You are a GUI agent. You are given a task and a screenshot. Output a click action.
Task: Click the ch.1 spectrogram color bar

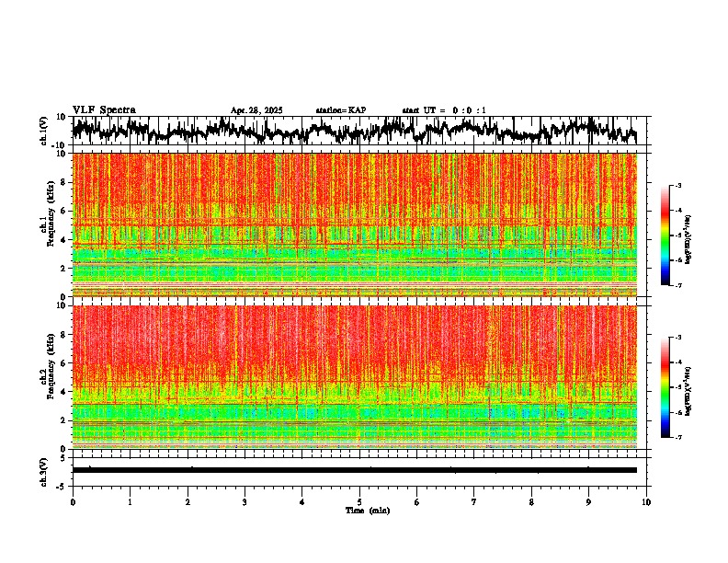coord(665,236)
